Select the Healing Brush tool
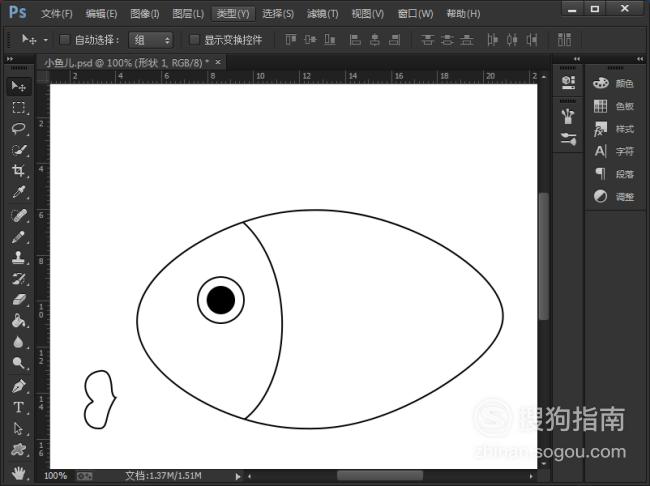 (18, 216)
